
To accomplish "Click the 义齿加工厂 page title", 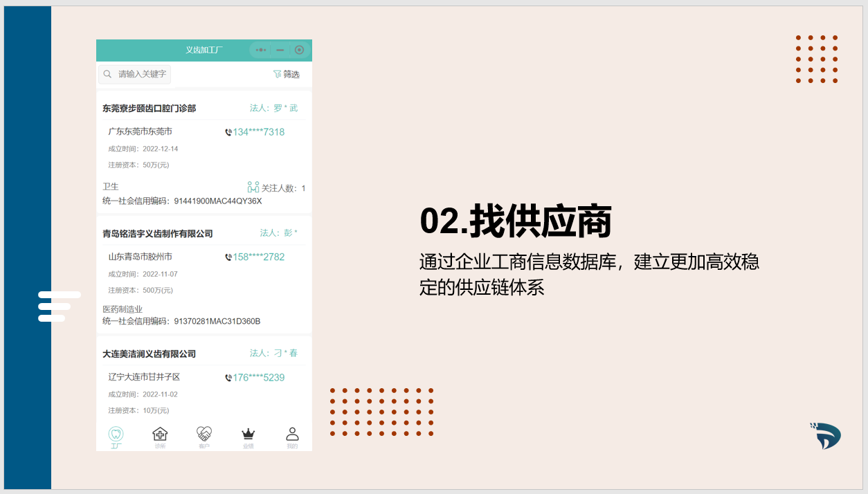I will click(x=204, y=50).
